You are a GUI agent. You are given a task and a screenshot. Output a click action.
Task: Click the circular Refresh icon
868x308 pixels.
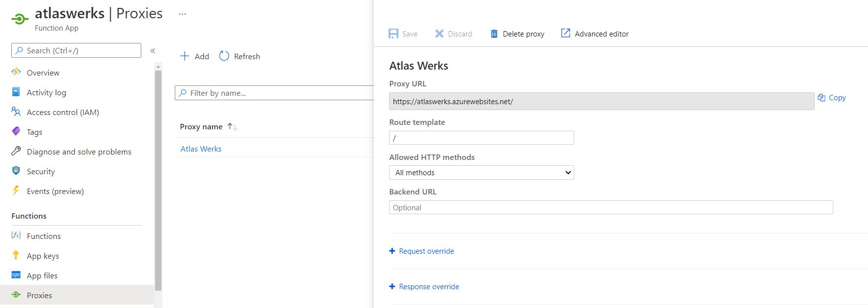coord(224,56)
